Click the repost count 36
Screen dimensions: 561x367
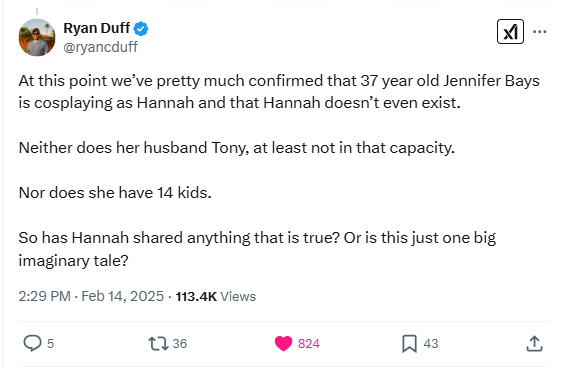click(180, 344)
